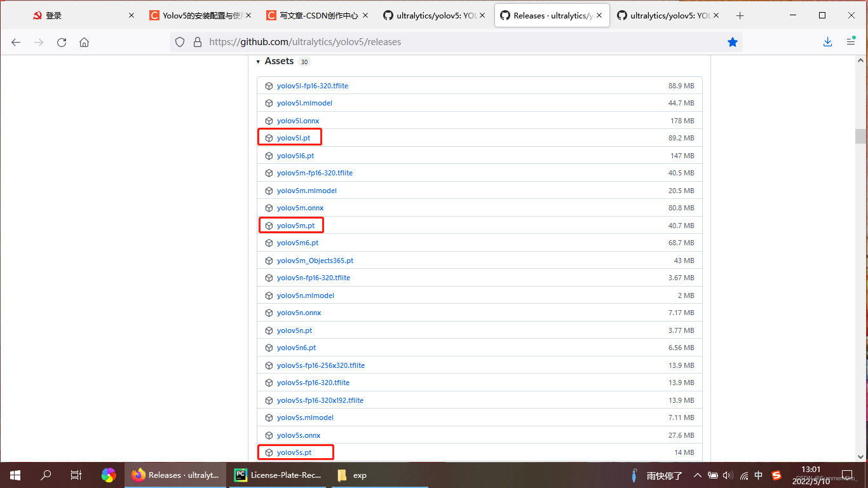The width and height of the screenshot is (868, 488).
Task: Open the Firefox hamburger menu
Action: [x=851, y=42]
